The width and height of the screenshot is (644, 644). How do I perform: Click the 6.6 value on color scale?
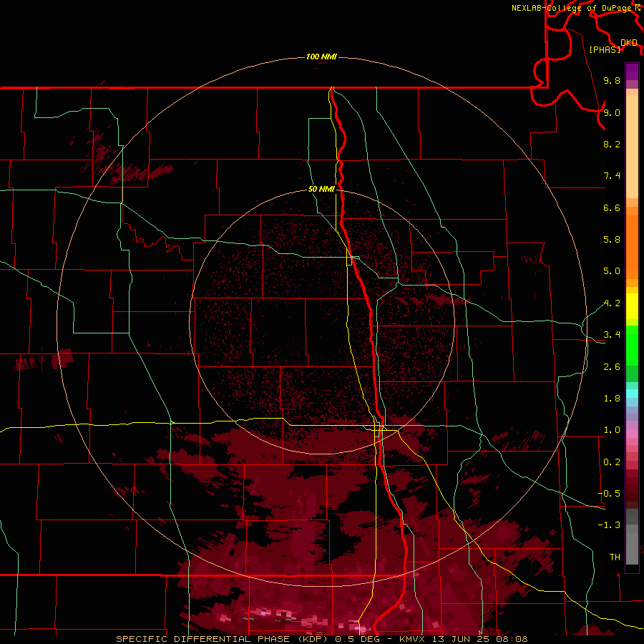tap(612, 208)
